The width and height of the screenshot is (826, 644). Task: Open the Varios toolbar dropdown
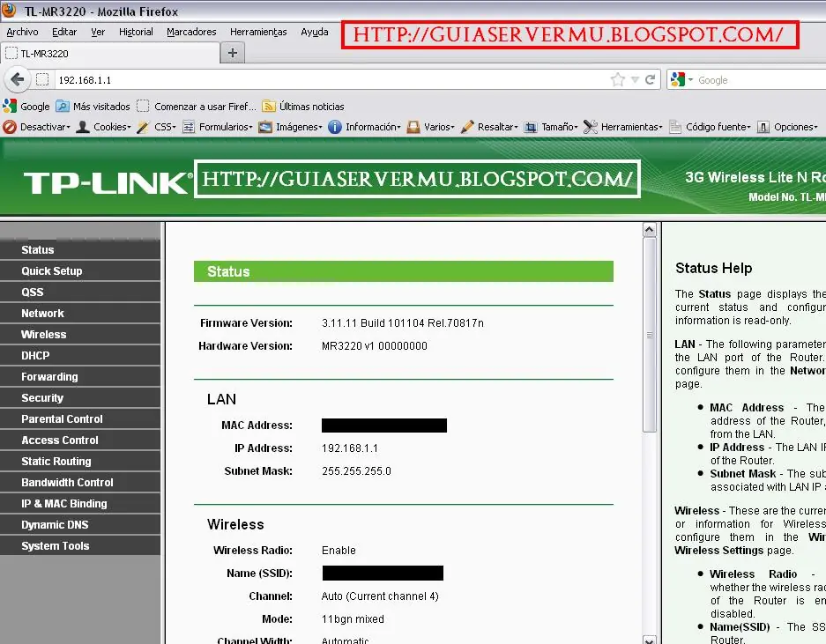(x=430, y=127)
